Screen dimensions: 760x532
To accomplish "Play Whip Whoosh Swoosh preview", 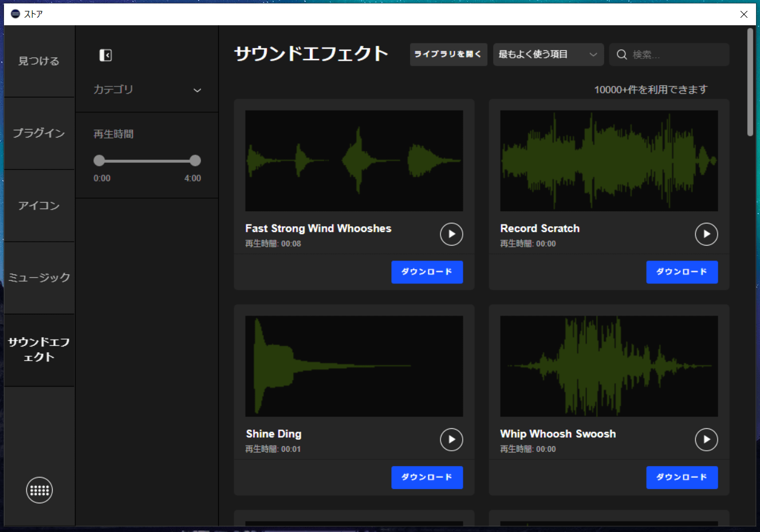I will pos(706,440).
